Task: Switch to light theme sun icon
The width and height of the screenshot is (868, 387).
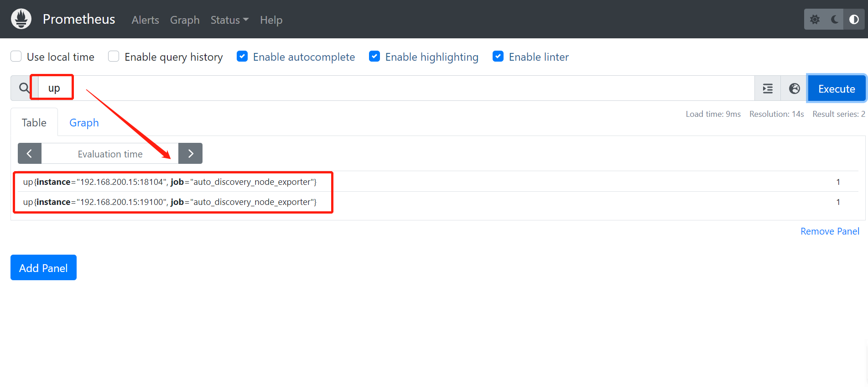Action: point(815,20)
